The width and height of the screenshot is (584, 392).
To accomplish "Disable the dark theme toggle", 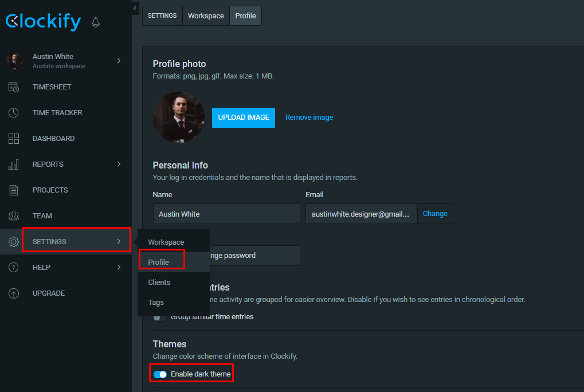I will click(160, 374).
